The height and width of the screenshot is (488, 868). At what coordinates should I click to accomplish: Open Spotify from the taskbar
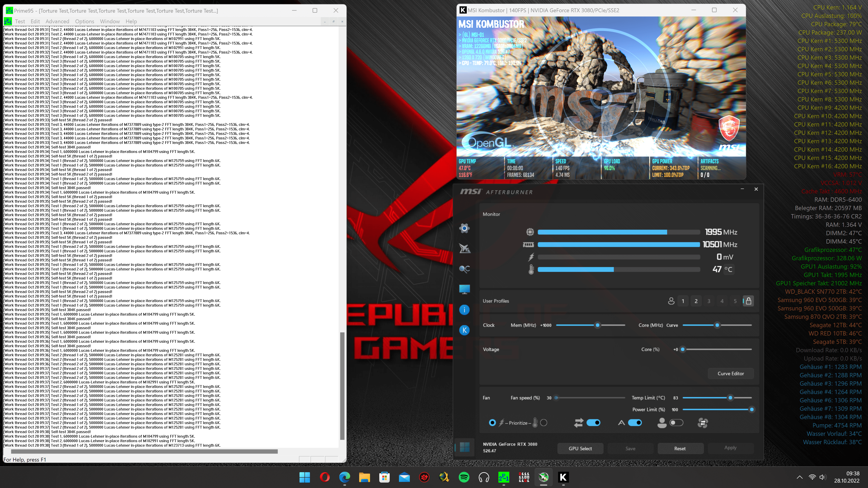[x=464, y=477]
